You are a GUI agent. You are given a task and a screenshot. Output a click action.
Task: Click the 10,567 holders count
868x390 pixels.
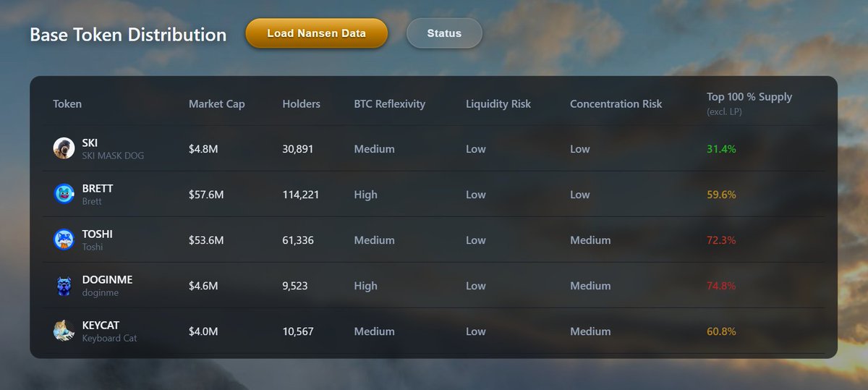298,331
